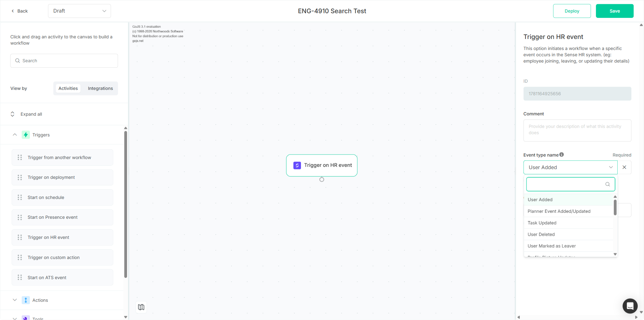The height and width of the screenshot is (320, 644).
Task: Click the Event type name info icon
Action: (x=562, y=155)
